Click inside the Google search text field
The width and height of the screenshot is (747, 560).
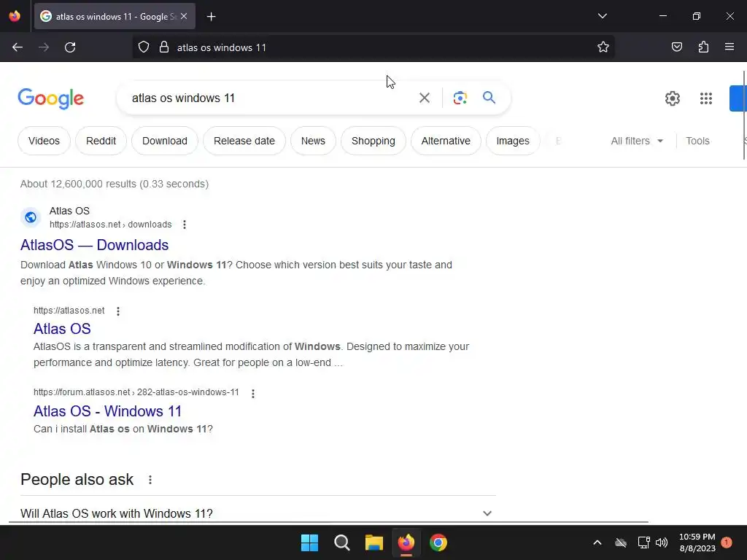(267, 98)
